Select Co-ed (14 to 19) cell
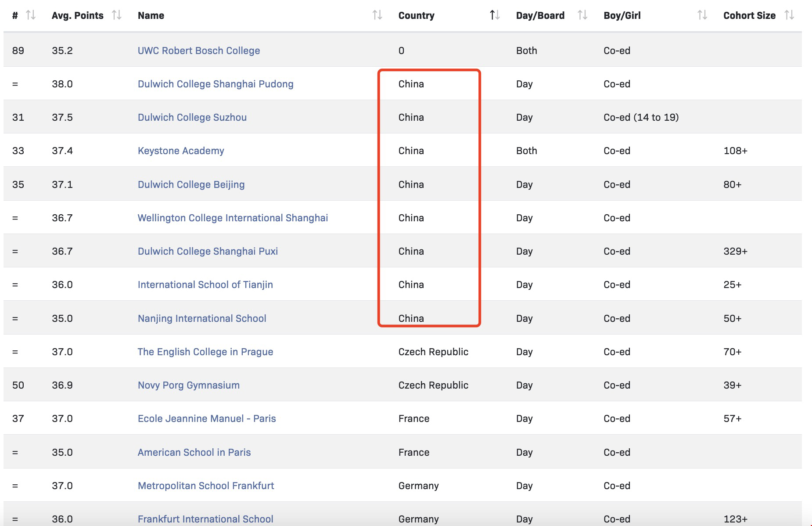The height and width of the screenshot is (526, 812). 641,117
